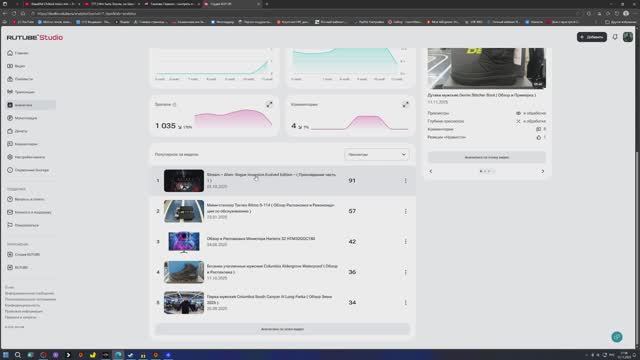This screenshot has height=360, width=640.
Task: Click the view count 57
Action: click(352, 211)
